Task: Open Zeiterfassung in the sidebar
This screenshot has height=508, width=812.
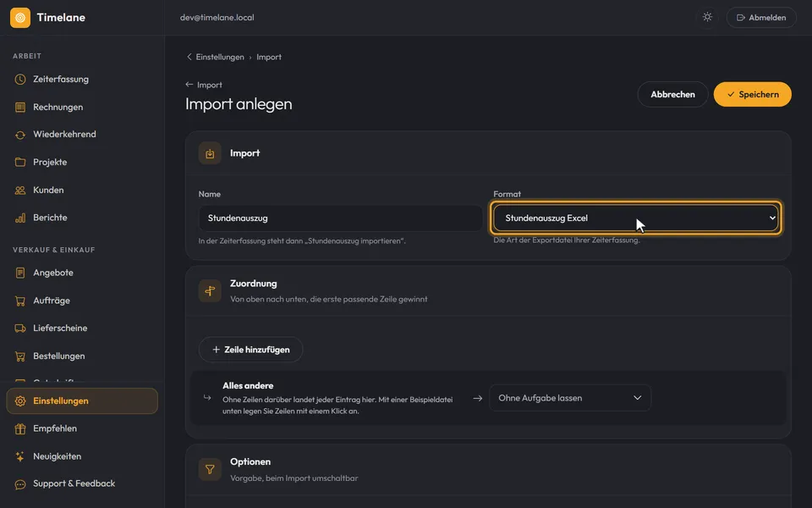Action: 82,80
